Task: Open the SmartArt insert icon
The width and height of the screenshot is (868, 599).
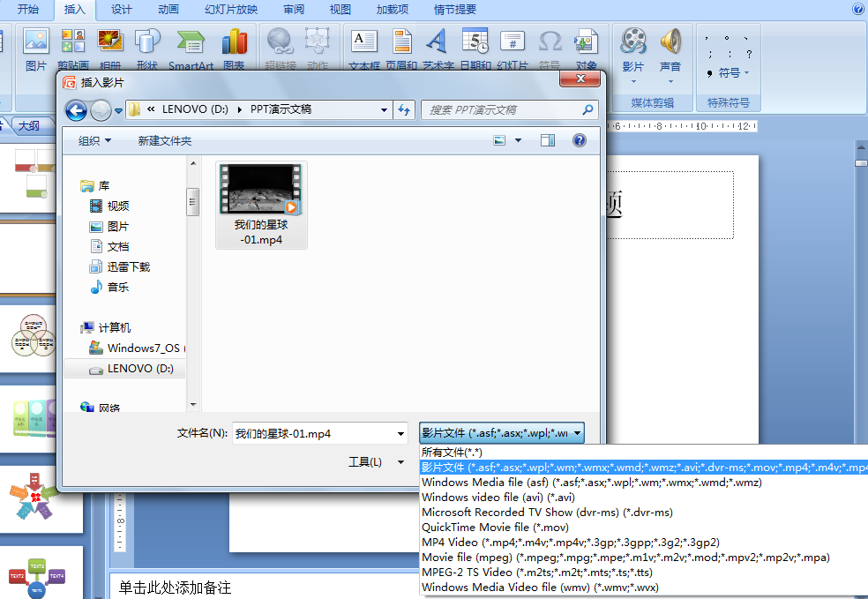Action: tap(191, 41)
